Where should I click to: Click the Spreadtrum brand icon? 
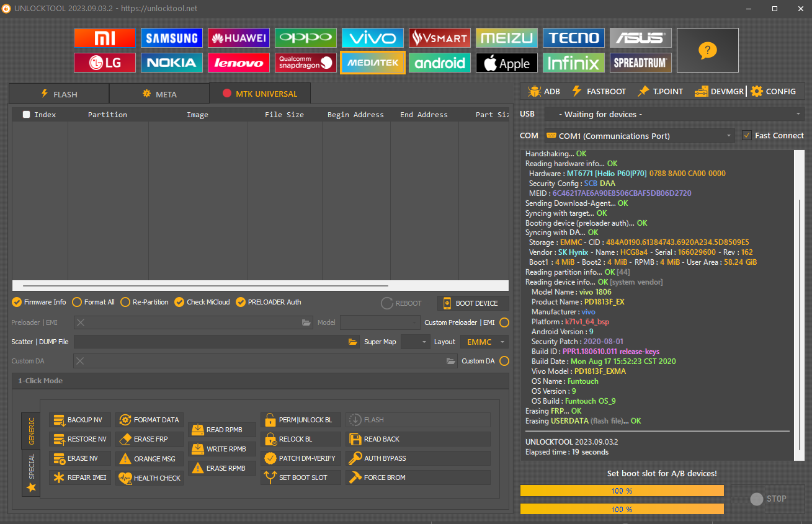click(640, 63)
